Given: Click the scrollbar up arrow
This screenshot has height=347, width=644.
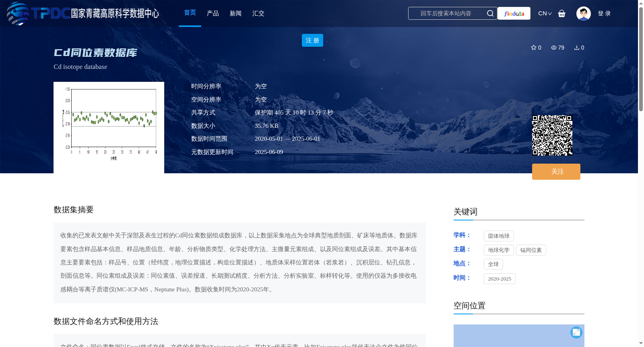Looking at the screenshot, I should point(641,3).
